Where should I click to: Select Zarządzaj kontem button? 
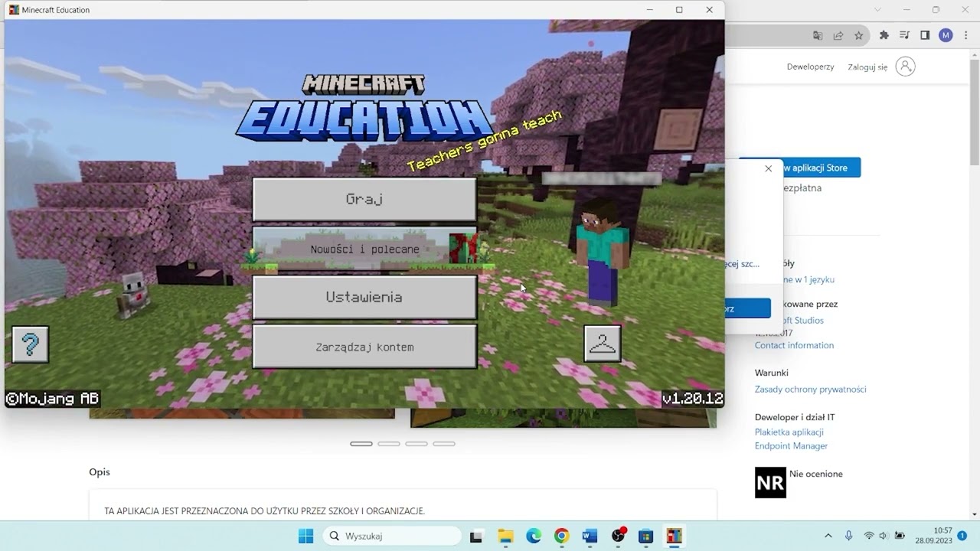point(364,347)
